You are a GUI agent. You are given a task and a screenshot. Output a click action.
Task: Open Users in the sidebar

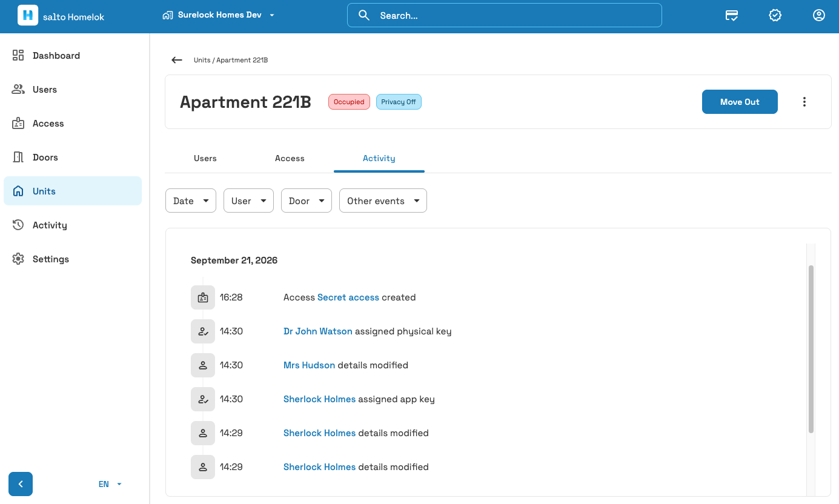pos(73,90)
